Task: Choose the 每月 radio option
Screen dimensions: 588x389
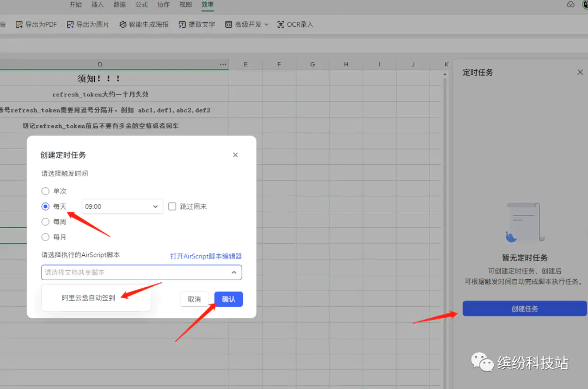Action: pos(46,237)
